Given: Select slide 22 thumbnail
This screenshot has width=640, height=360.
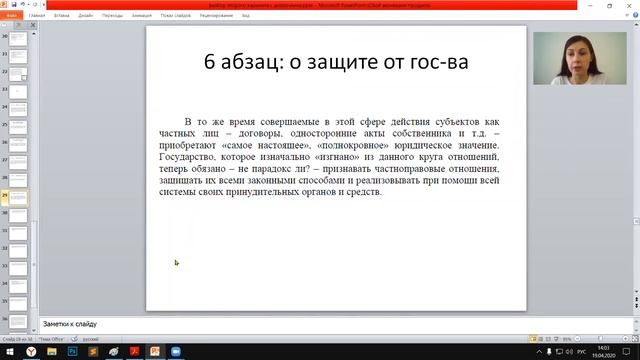Looking at the screenshot, I should pyautogui.click(x=18, y=74).
